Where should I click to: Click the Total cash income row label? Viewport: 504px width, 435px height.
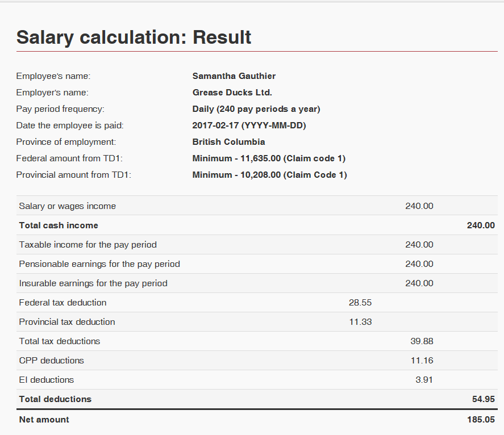[x=59, y=225]
